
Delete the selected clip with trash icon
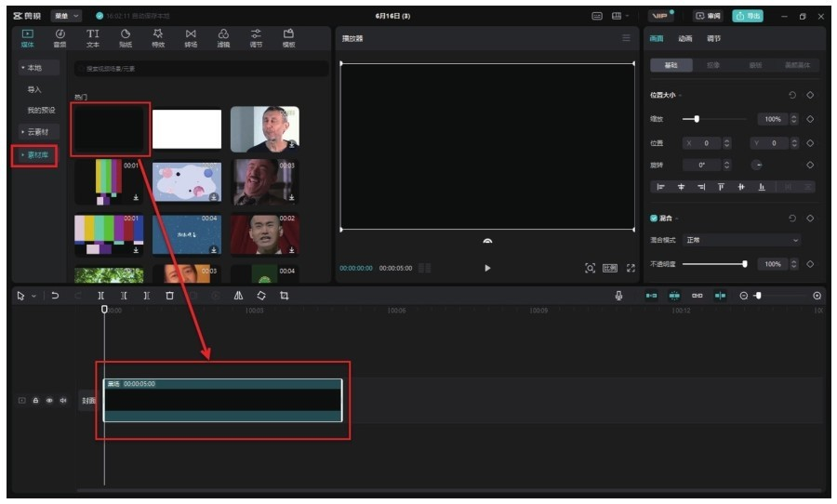tap(170, 296)
